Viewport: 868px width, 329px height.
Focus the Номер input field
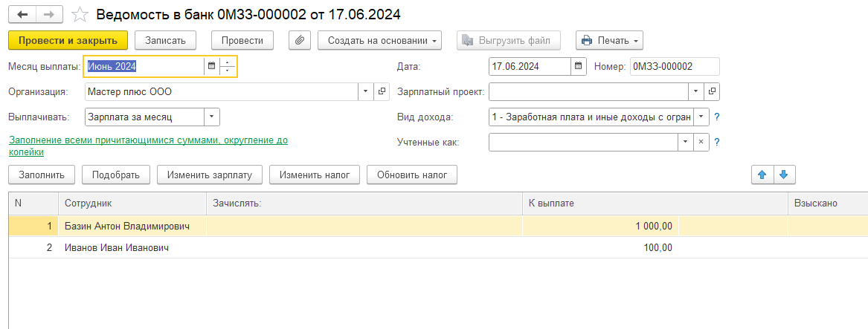tap(675, 66)
